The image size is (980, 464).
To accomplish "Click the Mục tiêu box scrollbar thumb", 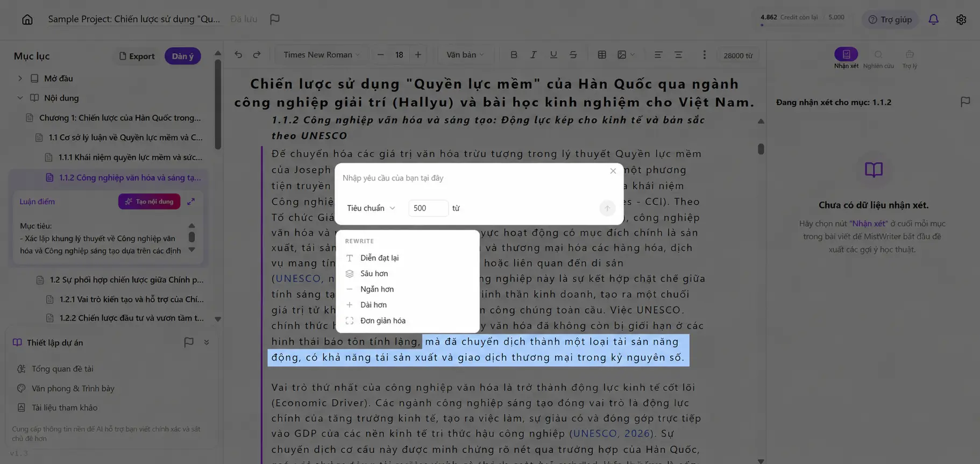I will click(191, 237).
